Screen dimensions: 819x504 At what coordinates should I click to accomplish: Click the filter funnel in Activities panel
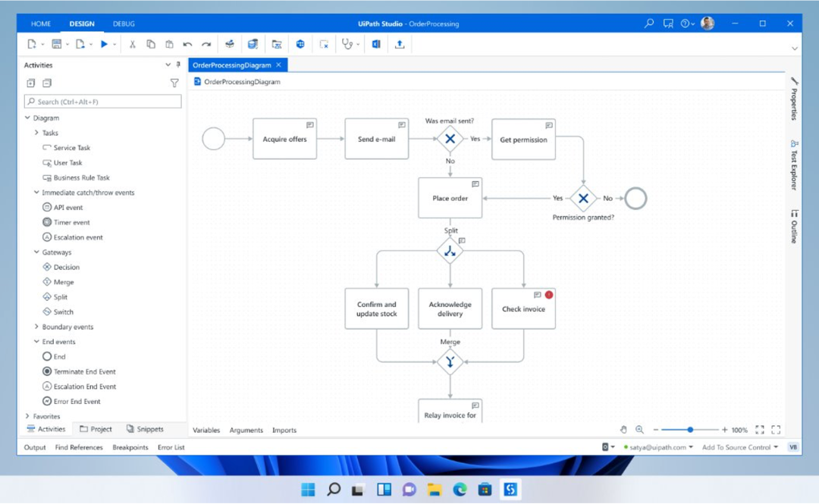point(174,83)
